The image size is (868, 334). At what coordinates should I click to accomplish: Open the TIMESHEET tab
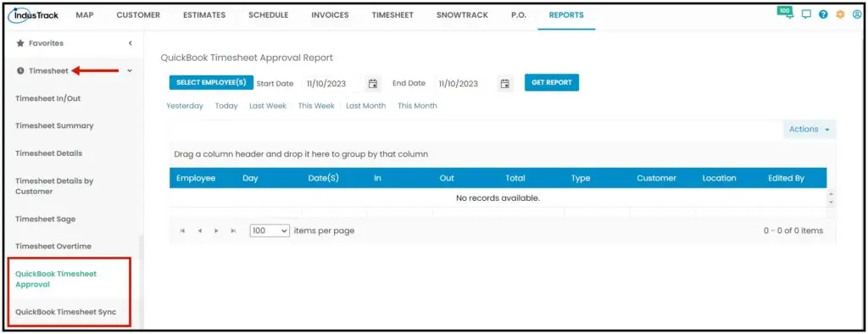[392, 15]
